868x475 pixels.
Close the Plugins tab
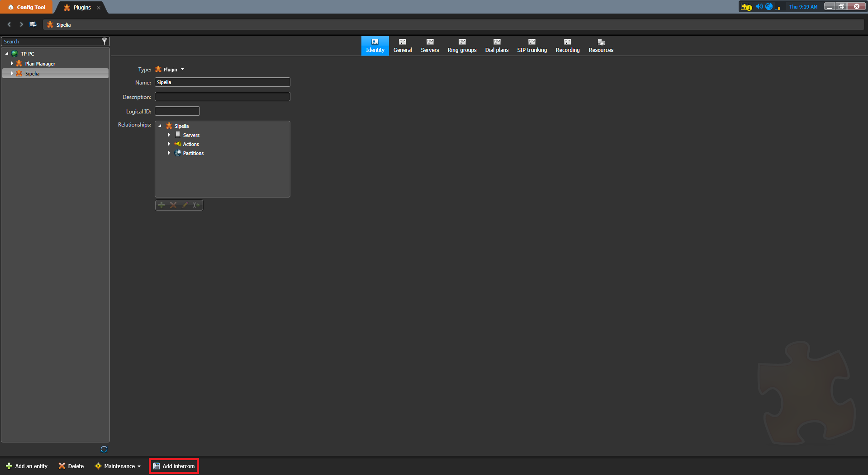pyautogui.click(x=99, y=8)
